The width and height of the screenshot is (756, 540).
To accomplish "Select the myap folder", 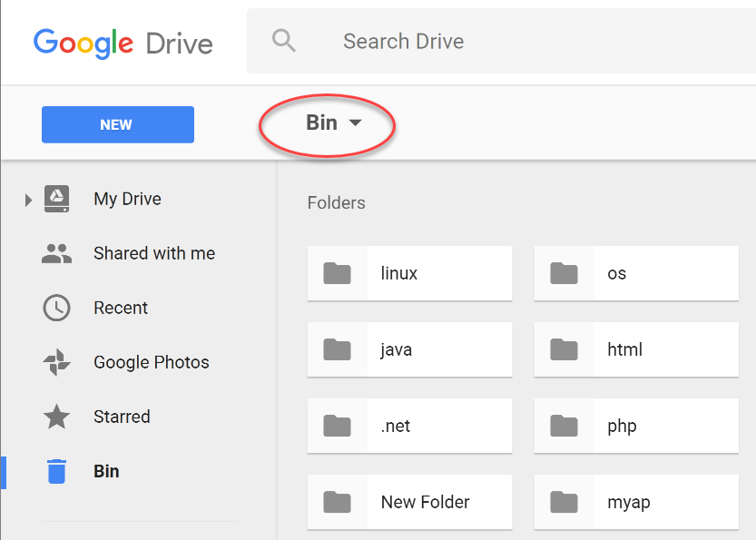I will click(636, 502).
